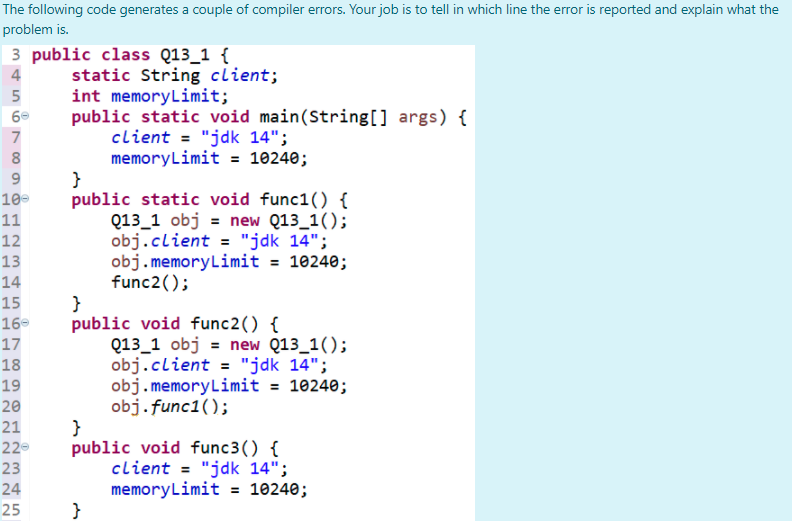792x521 pixels.
Task: Click line 17 'Q13_1 obj = new Q13_1();'
Action: click(229, 344)
